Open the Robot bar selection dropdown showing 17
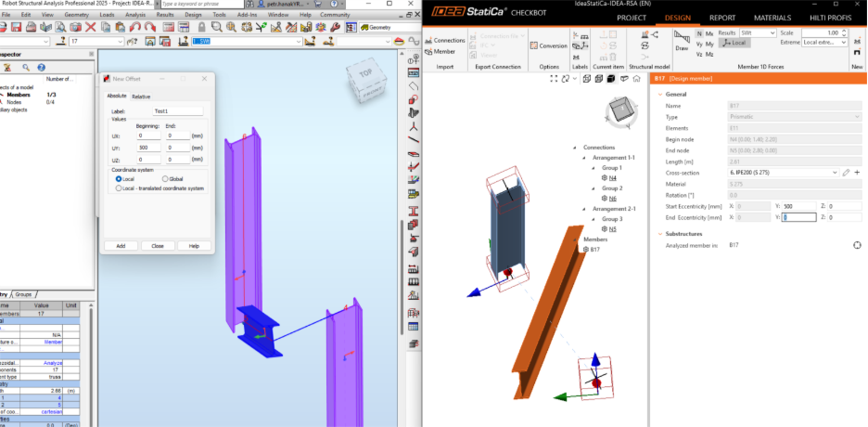868x427 pixels. (x=96, y=42)
